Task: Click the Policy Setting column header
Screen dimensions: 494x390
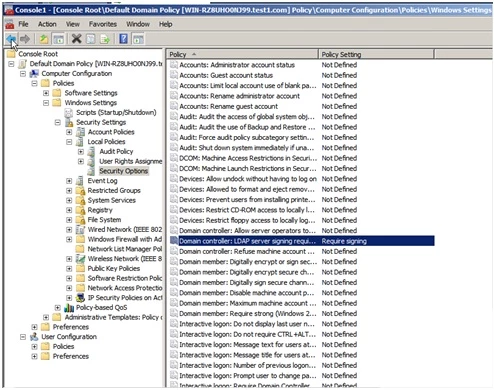Action: click(376, 54)
